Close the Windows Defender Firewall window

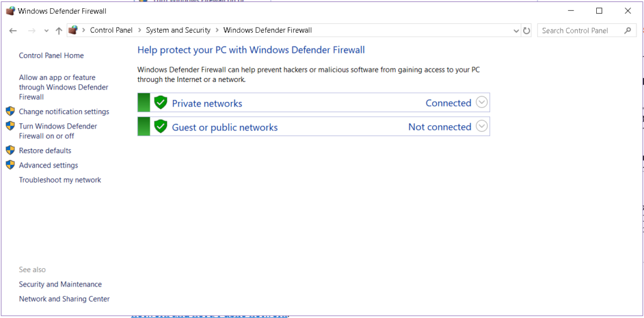pyautogui.click(x=628, y=11)
